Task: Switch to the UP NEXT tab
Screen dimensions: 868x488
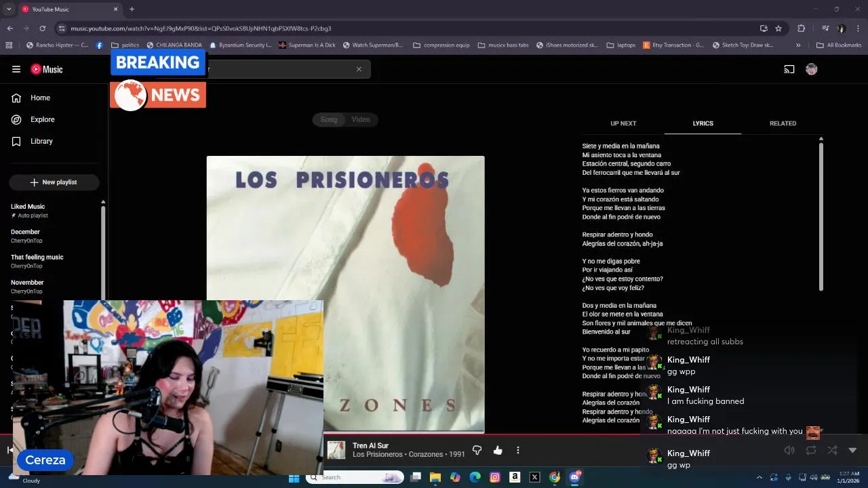Action: pyautogui.click(x=623, y=123)
